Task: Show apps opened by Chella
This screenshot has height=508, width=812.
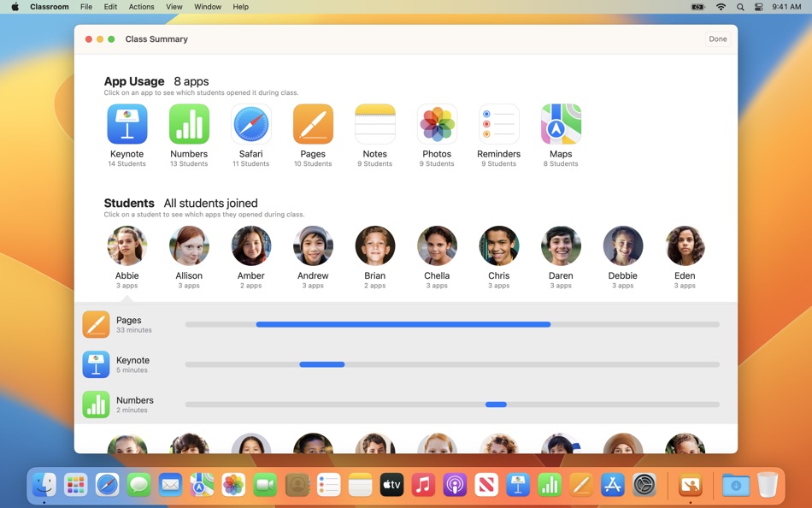Action: pyautogui.click(x=437, y=245)
